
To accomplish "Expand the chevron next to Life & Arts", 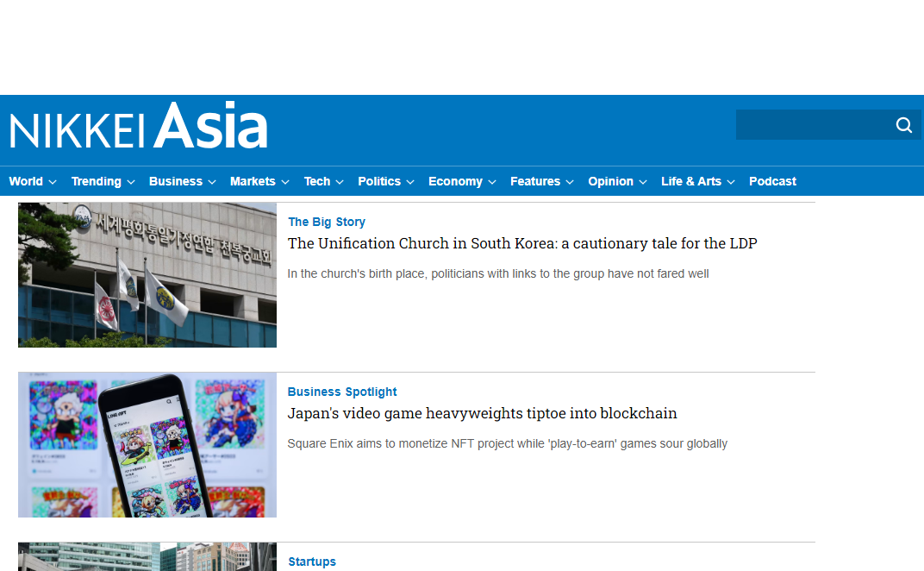I will click(x=731, y=182).
